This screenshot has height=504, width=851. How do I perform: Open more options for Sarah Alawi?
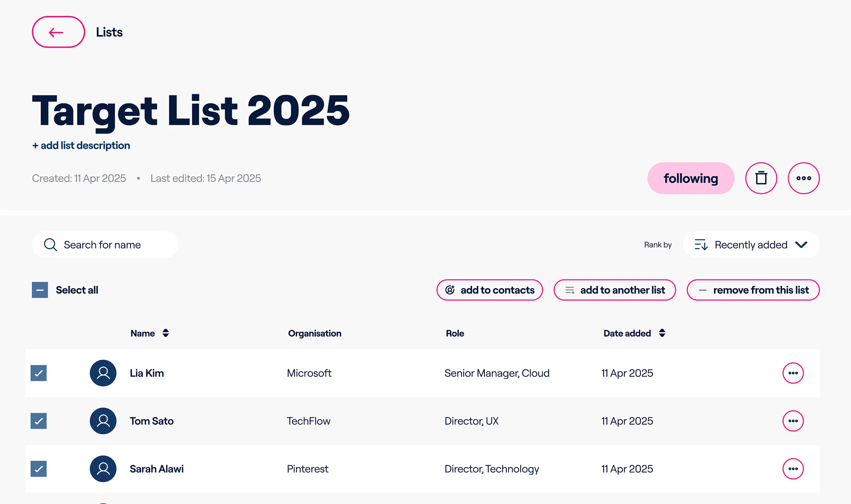pyautogui.click(x=793, y=469)
